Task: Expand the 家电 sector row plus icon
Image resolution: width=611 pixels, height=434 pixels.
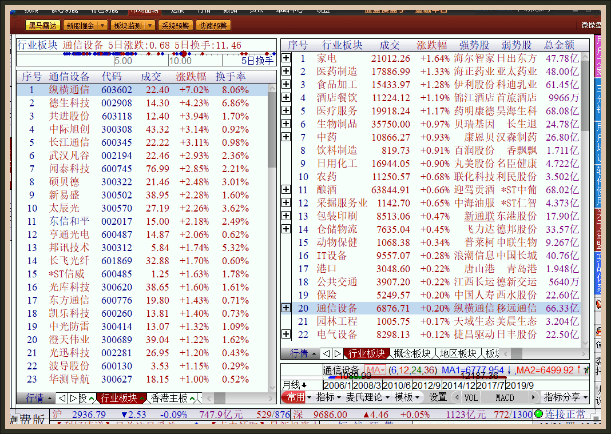Action: [286, 58]
